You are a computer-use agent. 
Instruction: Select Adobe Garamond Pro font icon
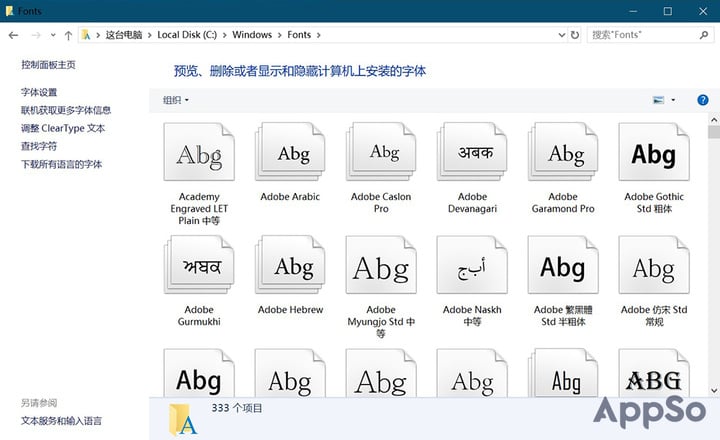pos(563,152)
